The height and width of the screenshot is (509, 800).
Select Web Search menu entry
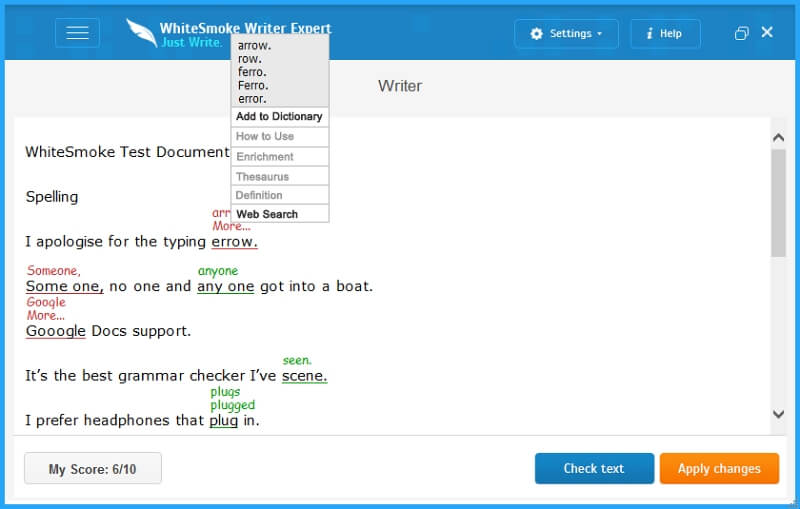(x=280, y=214)
